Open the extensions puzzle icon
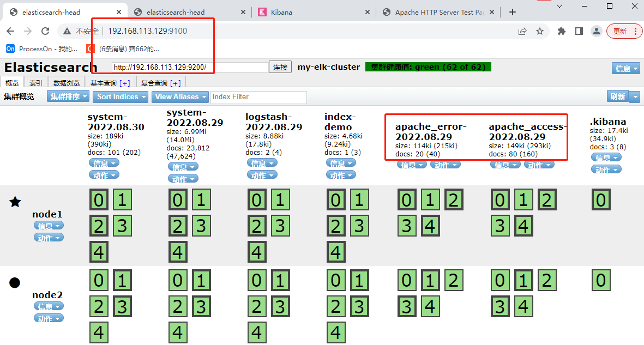 point(562,31)
